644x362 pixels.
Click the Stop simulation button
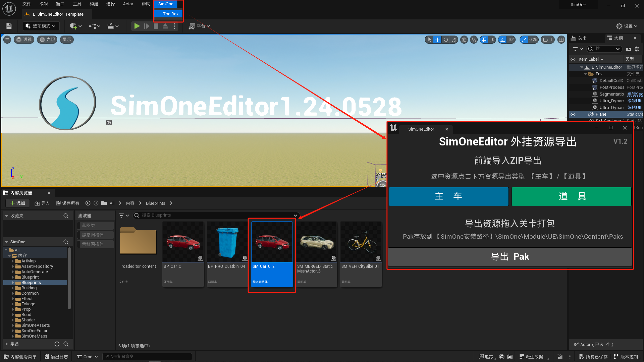(156, 26)
